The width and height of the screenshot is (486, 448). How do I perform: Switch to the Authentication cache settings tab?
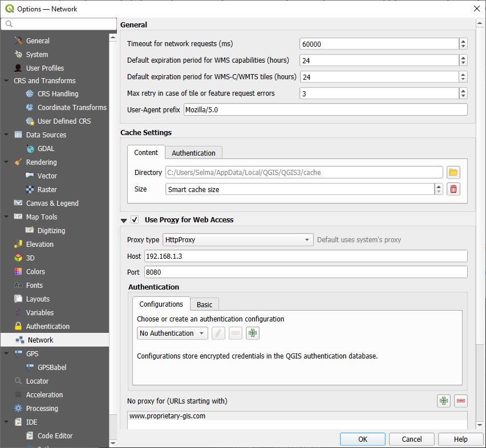click(193, 153)
